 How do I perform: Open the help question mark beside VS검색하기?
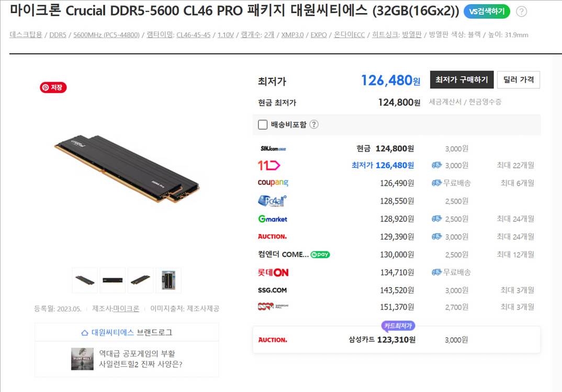pyautogui.click(x=521, y=12)
